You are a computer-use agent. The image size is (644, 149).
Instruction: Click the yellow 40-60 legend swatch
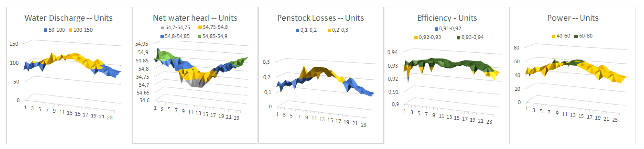pos(554,36)
